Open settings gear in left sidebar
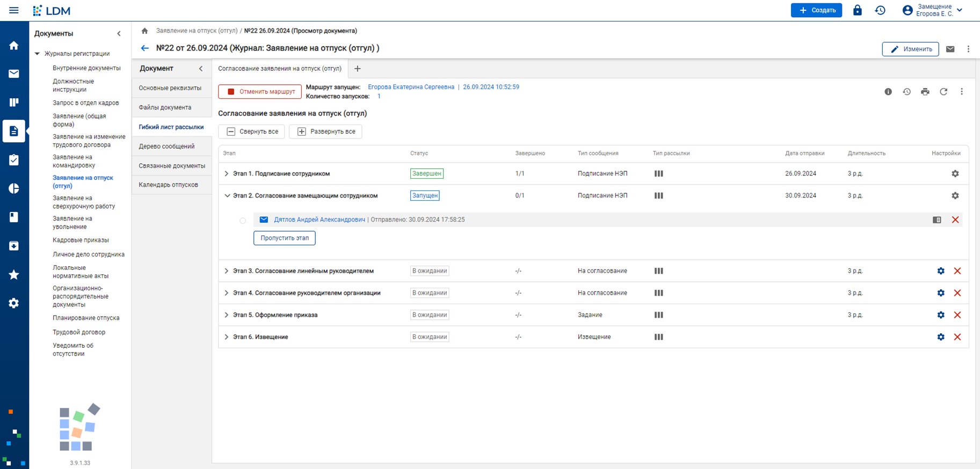 [14, 303]
